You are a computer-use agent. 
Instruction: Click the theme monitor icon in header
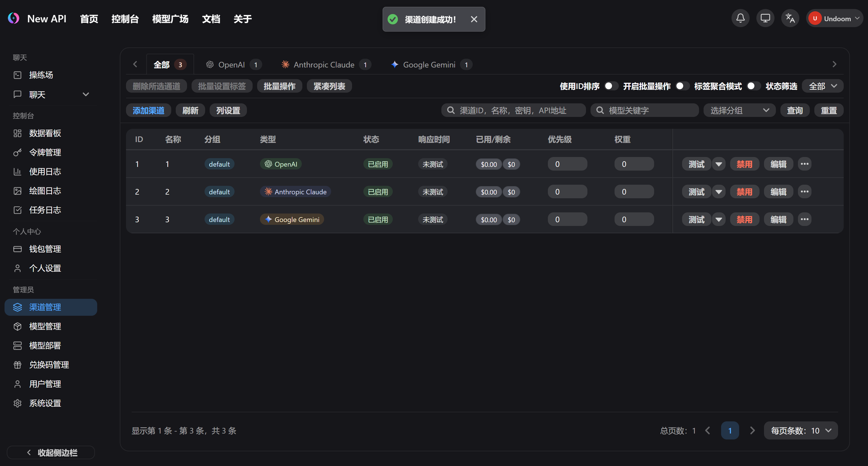click(765, 18)
